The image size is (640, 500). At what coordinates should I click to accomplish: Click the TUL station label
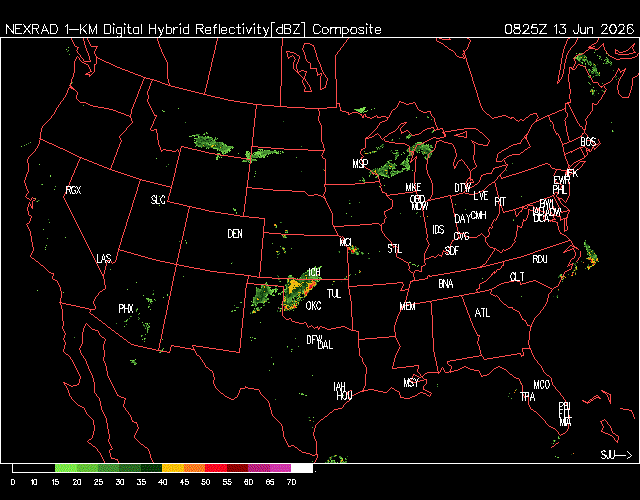pos(334,293)
